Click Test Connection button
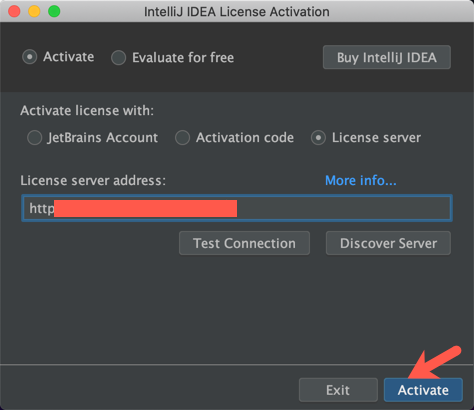This screenshot has width=474, height=410. (244, 243)
